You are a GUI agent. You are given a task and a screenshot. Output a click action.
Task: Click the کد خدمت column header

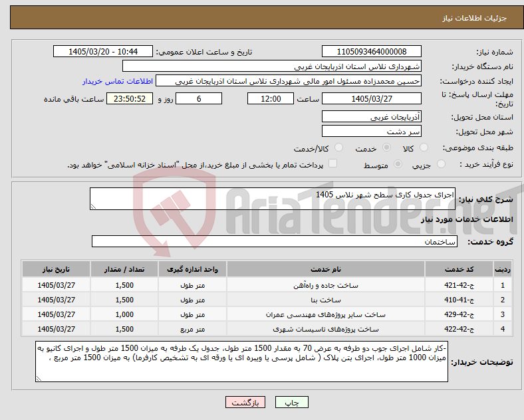[459, 269]
